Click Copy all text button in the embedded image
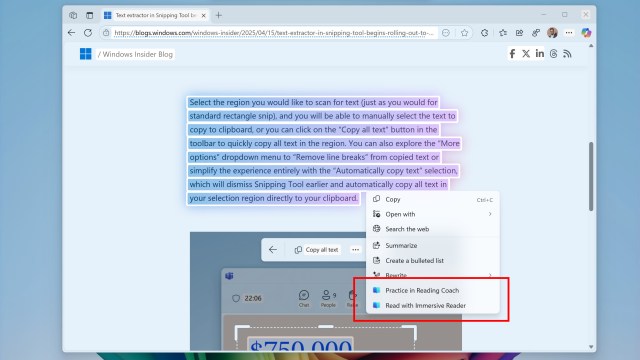This screenshot has height=360, width=640. (317, 249)
